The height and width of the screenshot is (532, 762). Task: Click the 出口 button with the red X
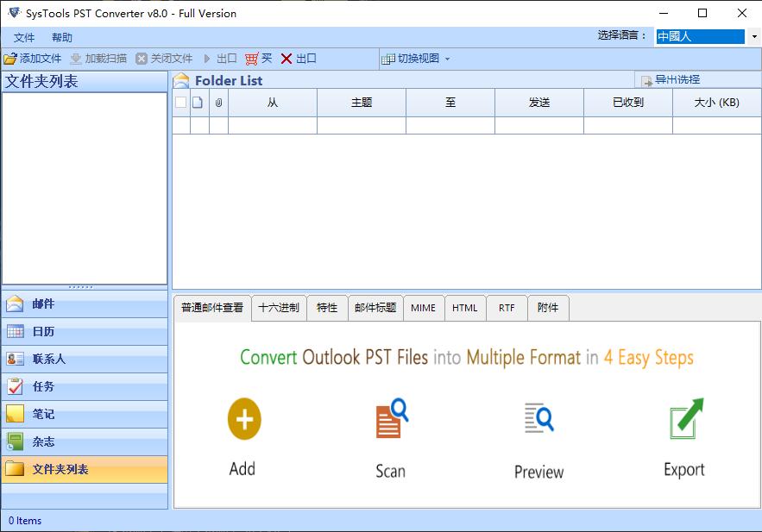click(x=299, y=59)
